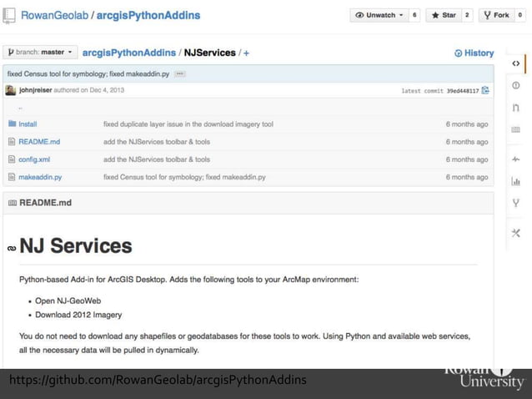Open README.md row commit message 'add the NJServices toolbar'
This screenshot has width=532, height=399.
pyautogui.click(x=157, y=142)
